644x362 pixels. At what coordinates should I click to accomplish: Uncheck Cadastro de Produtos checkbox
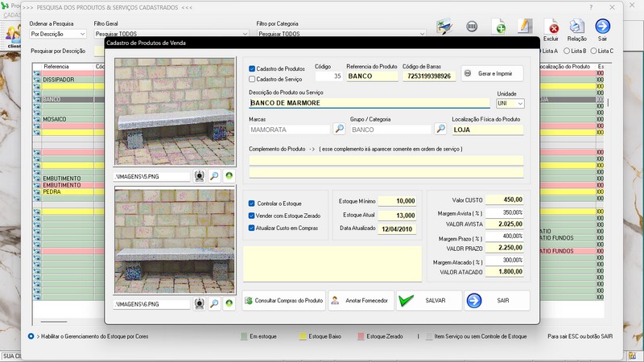[x=253, y=69]
